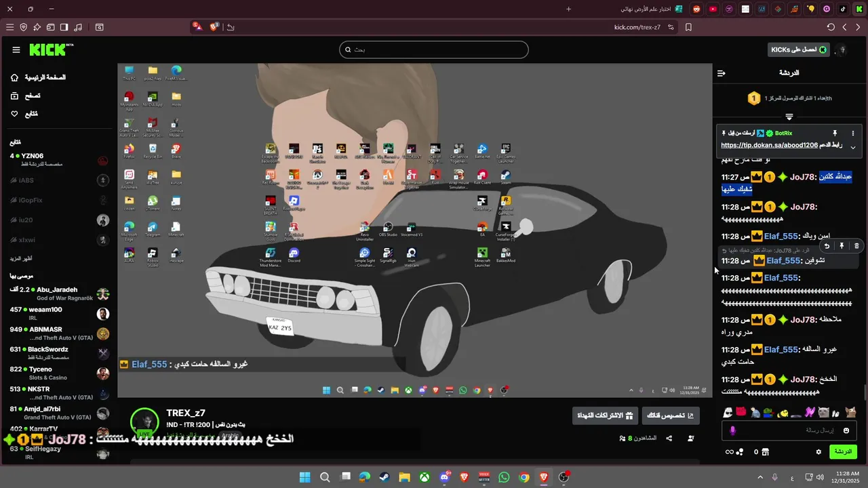Viewport: 868px width, 488px height.
Task: Open iGopFix followed channel
Action: click(x=58, y=201)
